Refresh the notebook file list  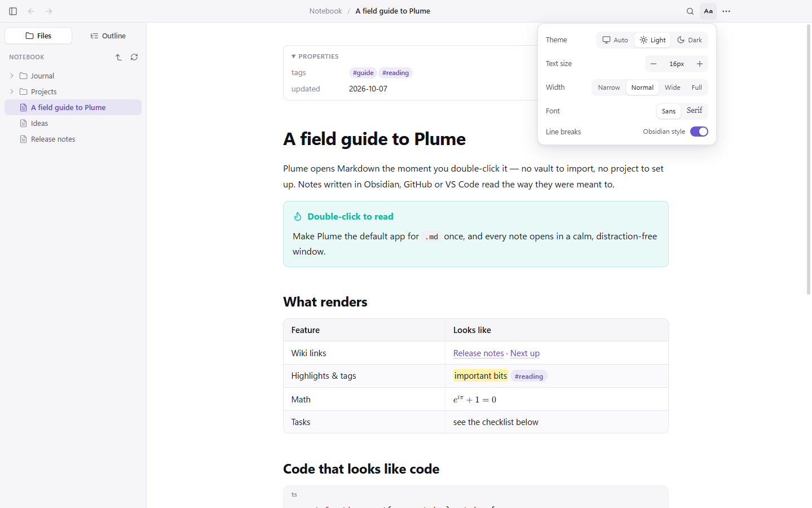[134, 57]
